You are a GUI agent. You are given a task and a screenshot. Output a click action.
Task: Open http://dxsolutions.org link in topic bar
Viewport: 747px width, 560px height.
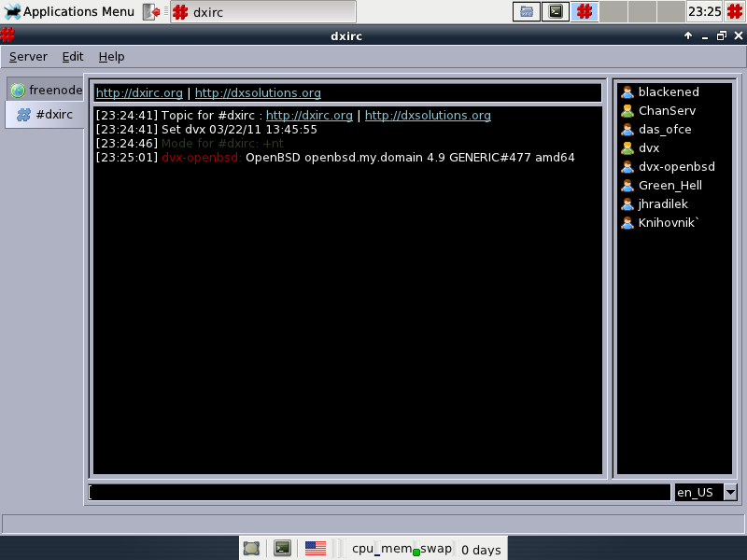[258, 92]
